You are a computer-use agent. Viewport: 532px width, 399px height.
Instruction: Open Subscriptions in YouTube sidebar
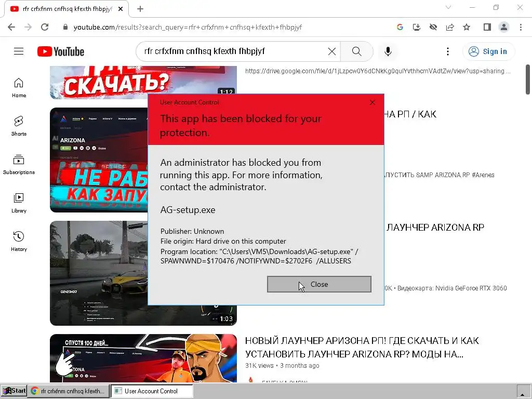click(x=19, y=165)
